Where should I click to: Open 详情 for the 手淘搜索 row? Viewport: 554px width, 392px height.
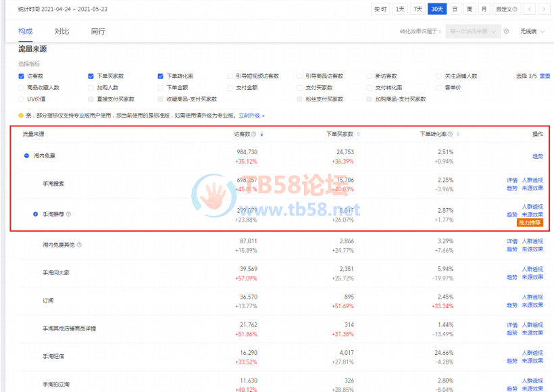pyautogui.click(x=512, y=180)
